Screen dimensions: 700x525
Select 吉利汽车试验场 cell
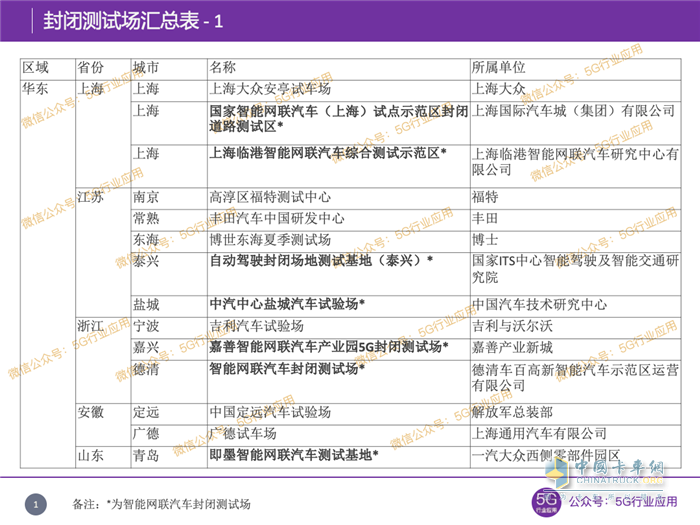click(339, 328)
